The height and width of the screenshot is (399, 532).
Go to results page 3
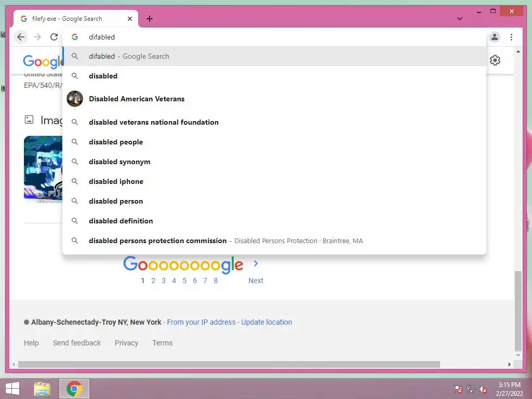click(x=164, y=281)
